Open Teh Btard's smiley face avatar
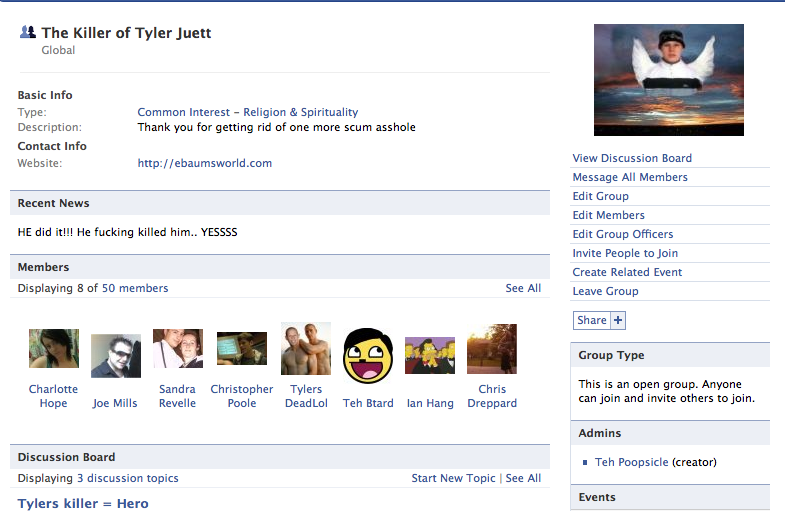The image size is (785, 511). point(367,356)
